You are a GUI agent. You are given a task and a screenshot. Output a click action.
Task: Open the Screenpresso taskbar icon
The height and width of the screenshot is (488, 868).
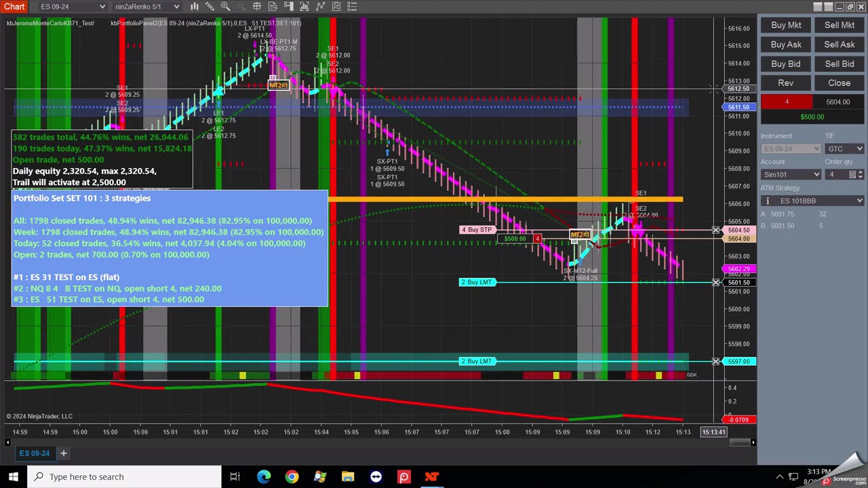point(404,476)
